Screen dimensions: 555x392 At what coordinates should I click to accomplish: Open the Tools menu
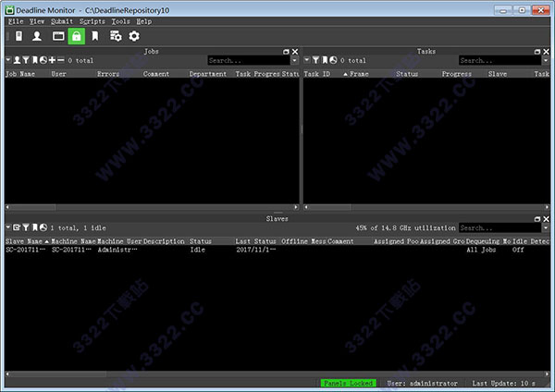(120, 21)
